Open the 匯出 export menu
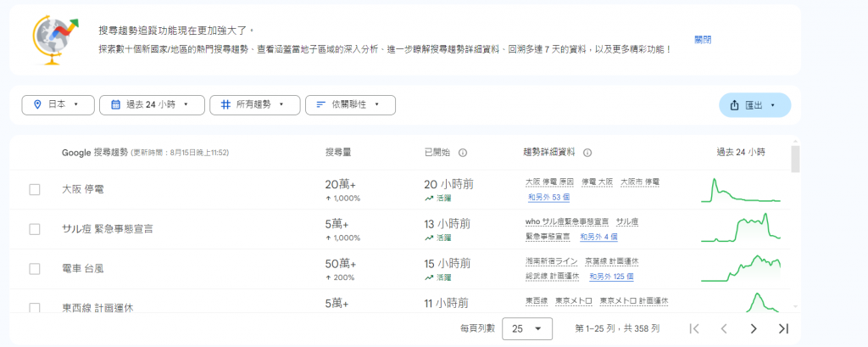The height and width of the screenshot is (347, 868). click(x=754, y=105)
